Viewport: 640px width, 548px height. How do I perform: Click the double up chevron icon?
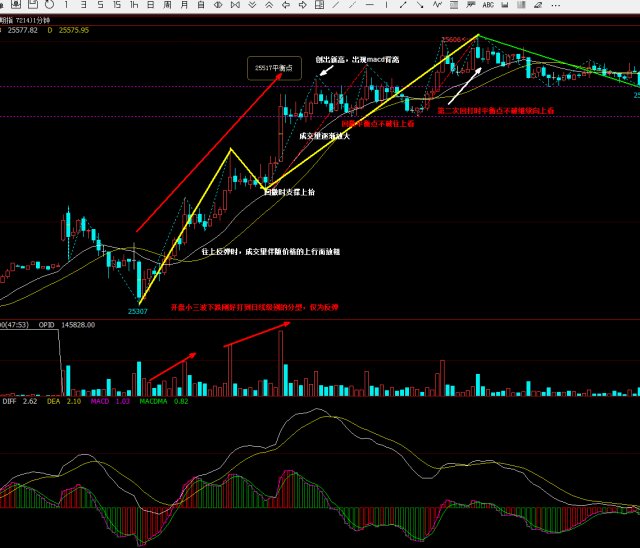(269, 5)
